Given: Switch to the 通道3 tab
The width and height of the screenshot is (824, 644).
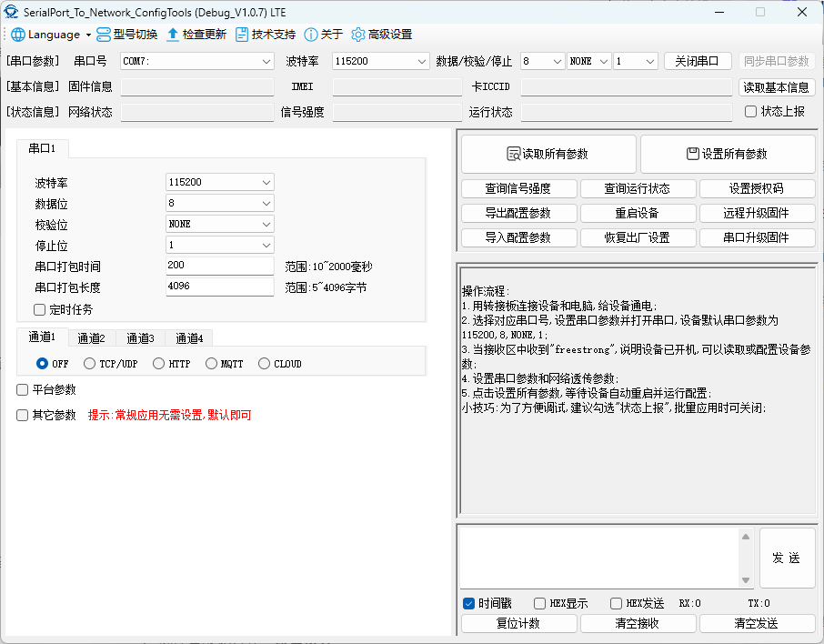Looking at the screenshot, I should [x=140, y=338].
